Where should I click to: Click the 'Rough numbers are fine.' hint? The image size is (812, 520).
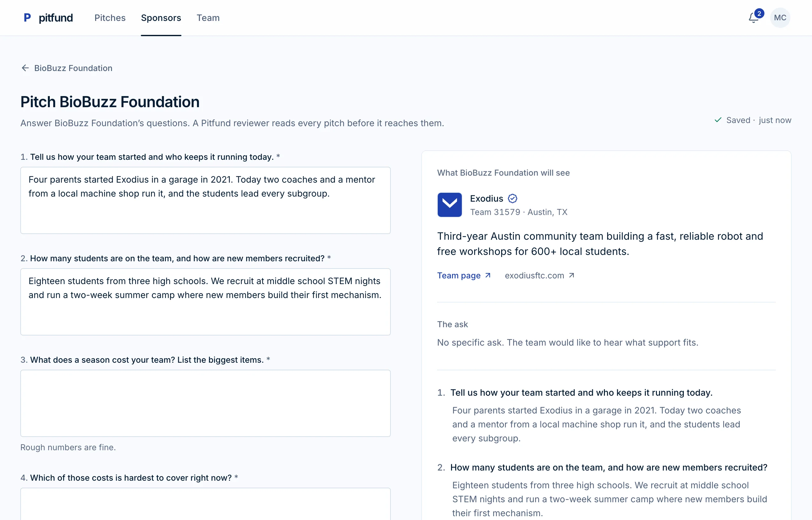click(68, 447)
